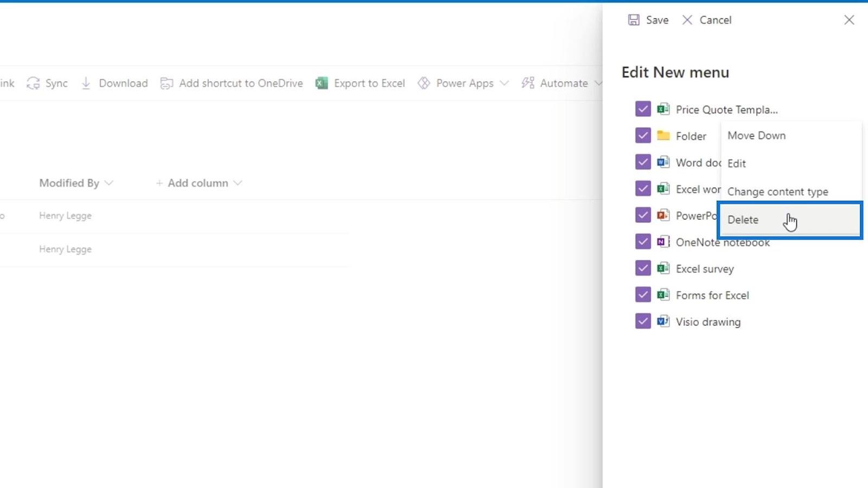Image resolution: width=868 pixels, height=488 pixels.
Task: Click the Save floppy disk icon
Action: pyautogui.click(x=634, y=20)
